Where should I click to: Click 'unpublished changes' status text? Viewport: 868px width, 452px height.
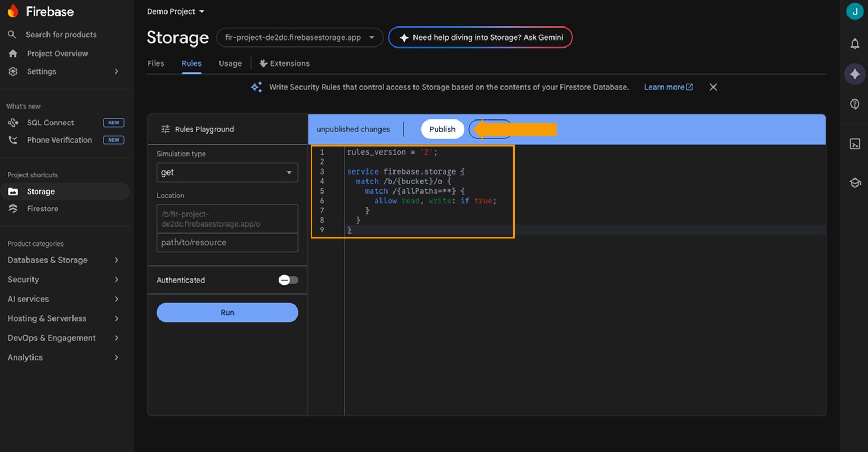pos(353,129)
